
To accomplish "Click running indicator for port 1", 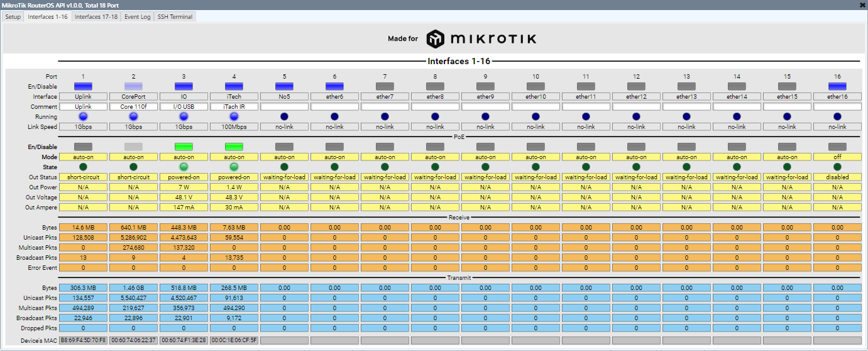I will (x=83, y=116).
